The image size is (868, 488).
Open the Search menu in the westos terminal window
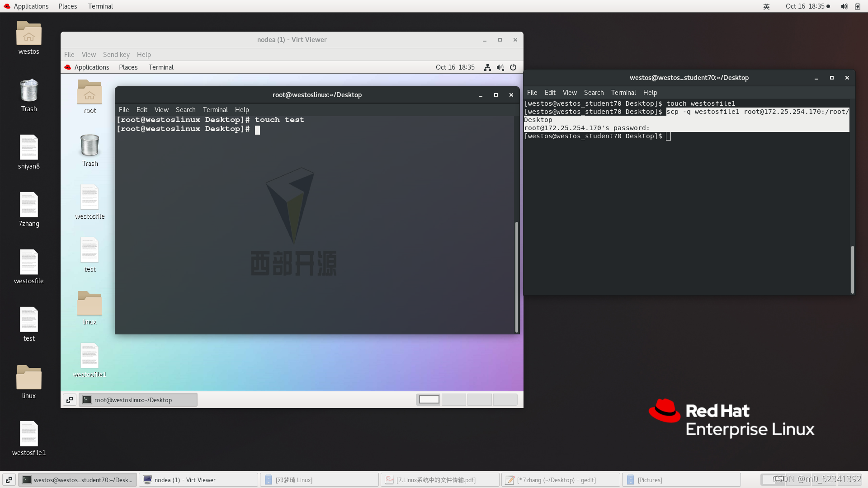coord(594,92)
